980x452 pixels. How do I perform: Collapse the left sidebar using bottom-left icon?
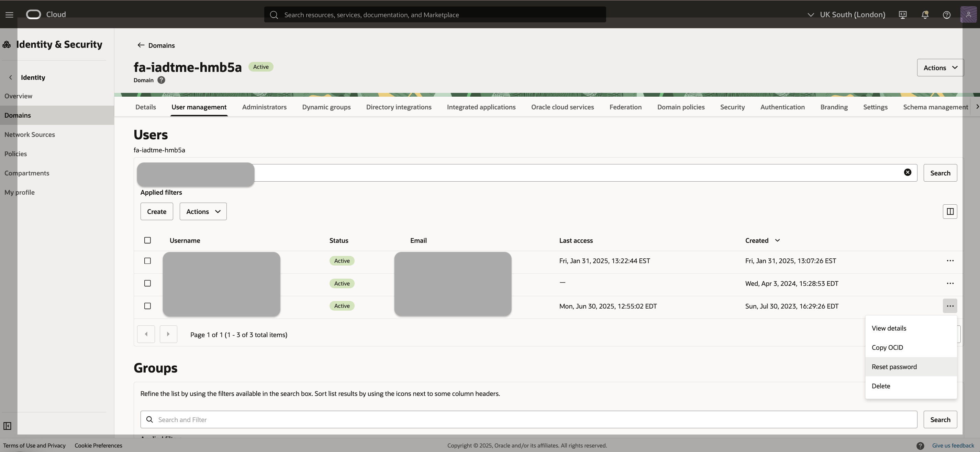click(7, 426)
